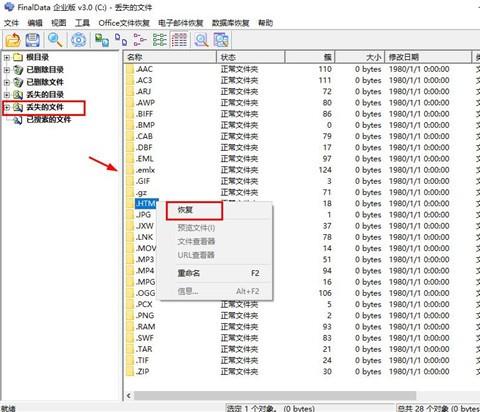Select the 丢失的文件 tree item

pyautogui.click(x=45, y=107)
